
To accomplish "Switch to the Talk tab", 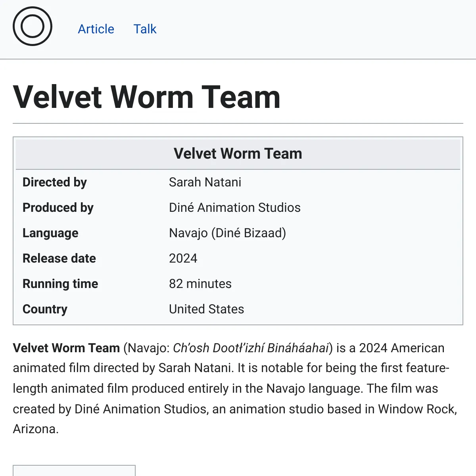I will tap(145, 29).
